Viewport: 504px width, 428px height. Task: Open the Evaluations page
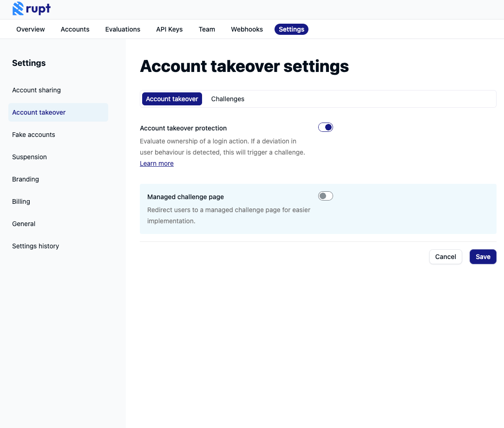point(122,29)
